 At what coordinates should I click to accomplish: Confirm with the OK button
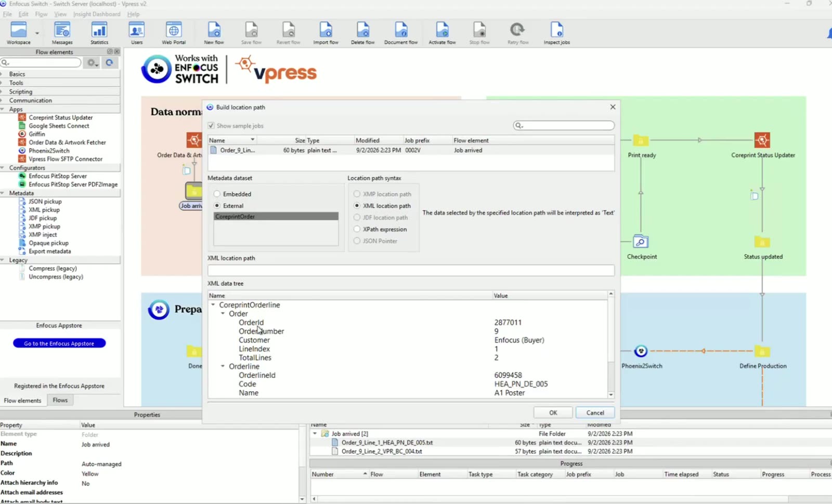pyautogui.click(x=553, y=413)
